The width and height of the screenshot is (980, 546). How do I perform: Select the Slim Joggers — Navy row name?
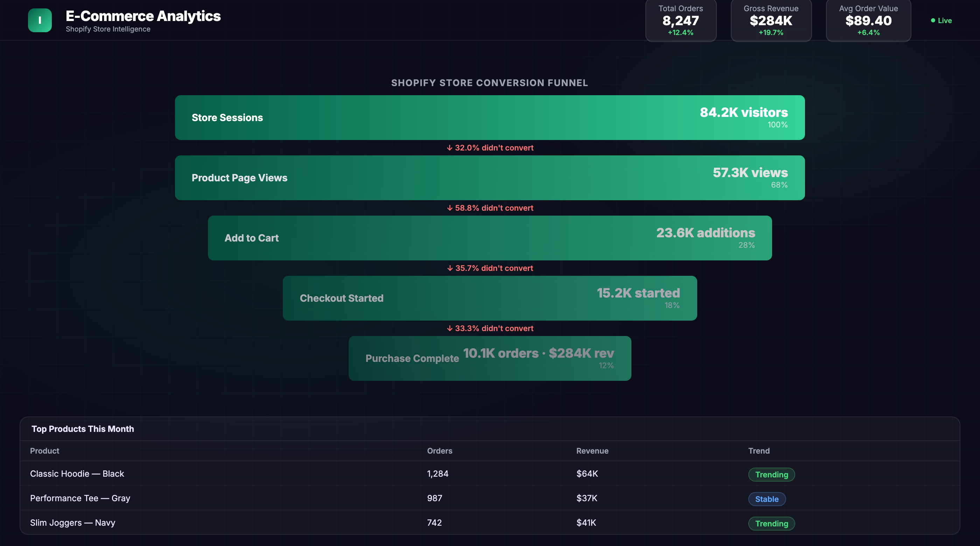click(x=73, y=523)
